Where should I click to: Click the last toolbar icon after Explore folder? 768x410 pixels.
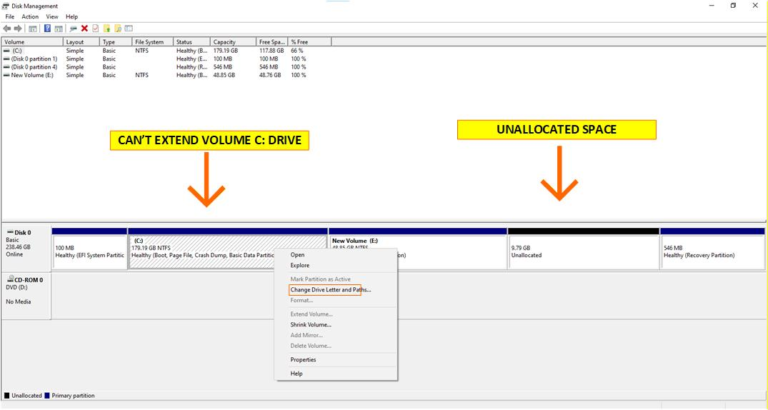pos(129,28)
